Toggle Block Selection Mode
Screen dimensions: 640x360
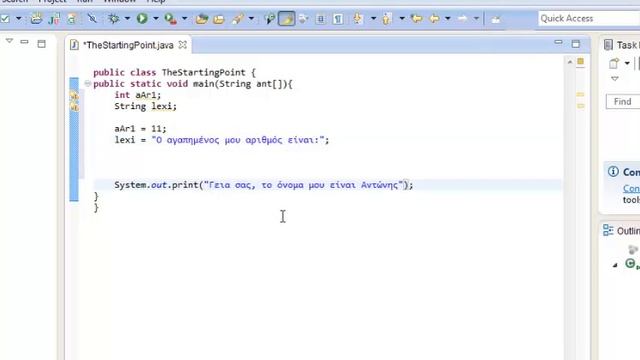321,19
